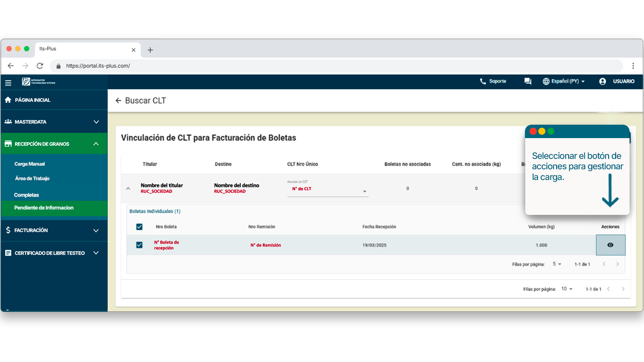Screen dimensions: 644x362
Task: Open the Carga Manual menu item
Action: click(x=30, y=164)
